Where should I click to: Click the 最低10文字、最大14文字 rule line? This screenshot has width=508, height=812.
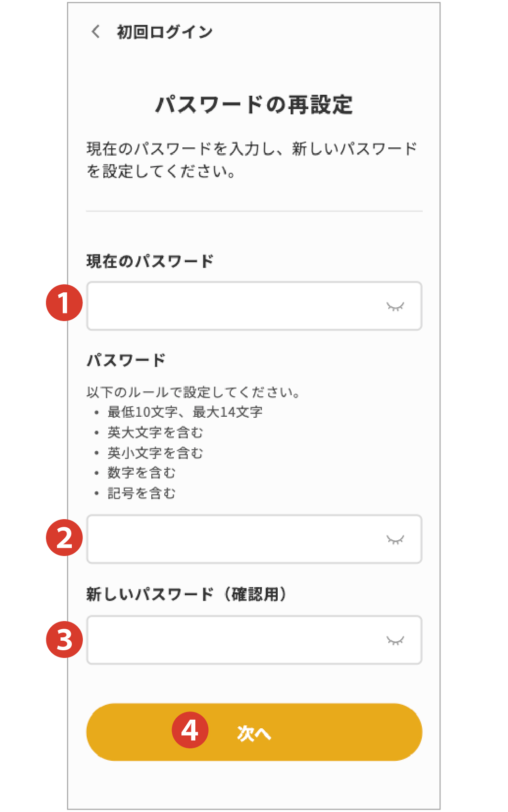185,412
